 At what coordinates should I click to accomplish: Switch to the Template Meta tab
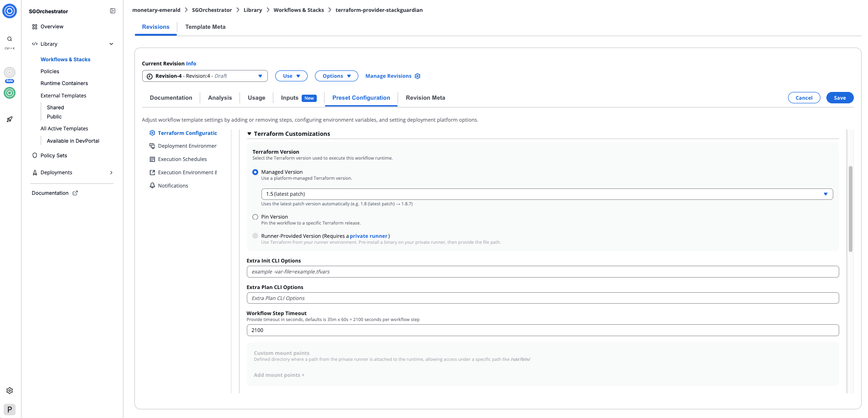205,27
